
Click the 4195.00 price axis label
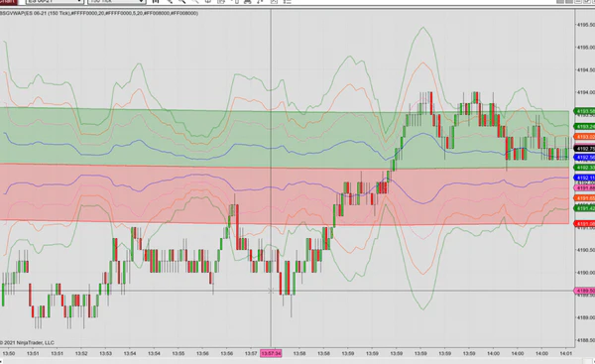(x=586, y=48)
